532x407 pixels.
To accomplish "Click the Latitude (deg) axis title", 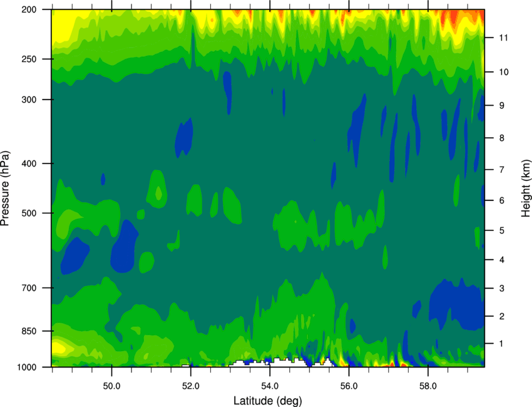I will (x=268, y=401).
